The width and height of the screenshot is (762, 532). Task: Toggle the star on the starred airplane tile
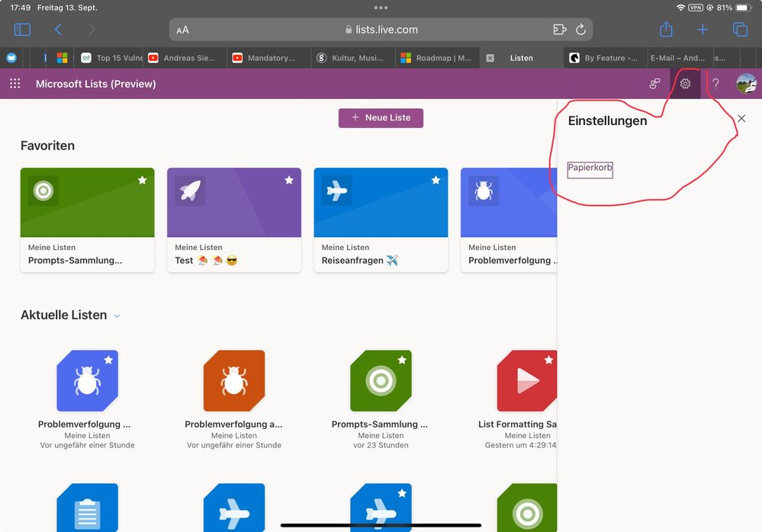tap(402, 493)
